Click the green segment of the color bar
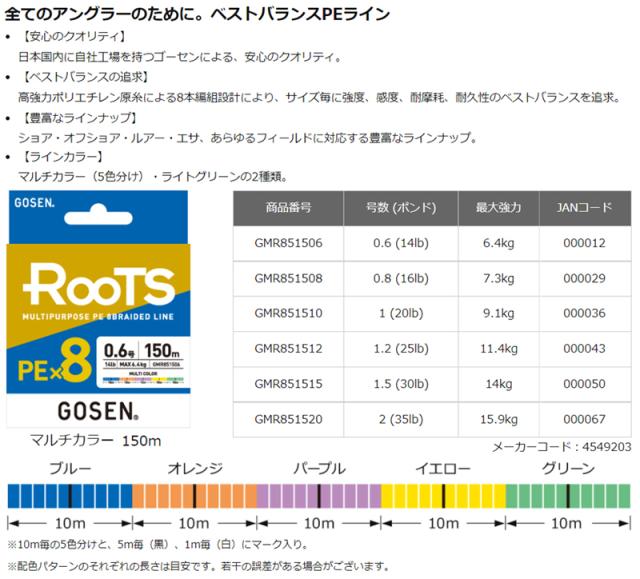The image size is (640, 579). click(x=568, y=496)
